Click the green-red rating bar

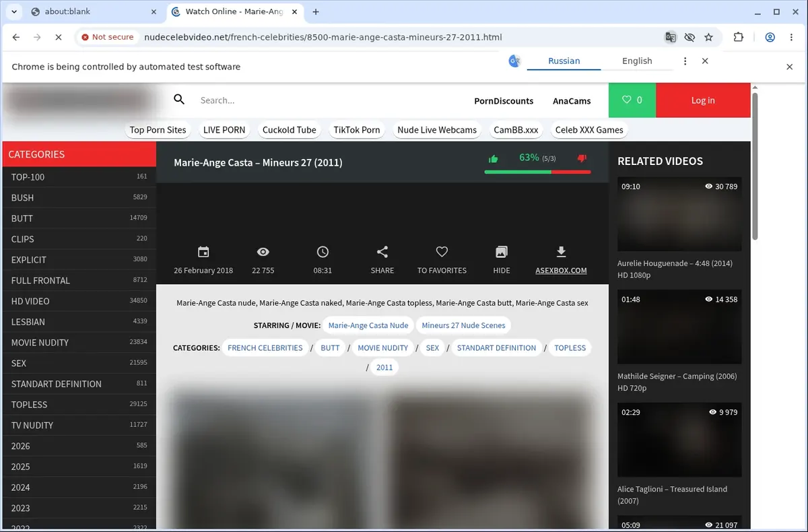pos(537,172)
